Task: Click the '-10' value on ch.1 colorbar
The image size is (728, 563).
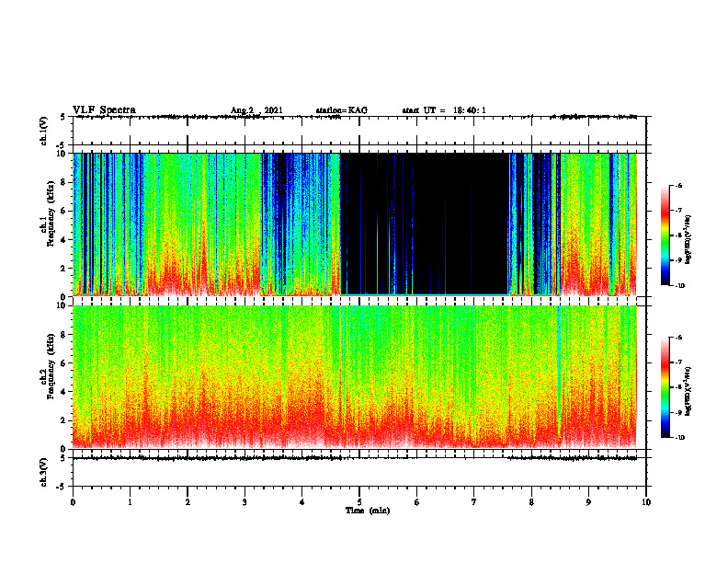Action: pyautogui.click(x=679, y=286)
